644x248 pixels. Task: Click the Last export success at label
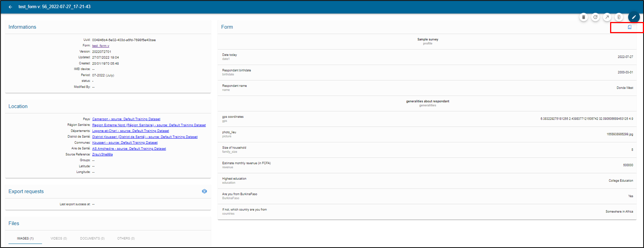tap(75, 204)
